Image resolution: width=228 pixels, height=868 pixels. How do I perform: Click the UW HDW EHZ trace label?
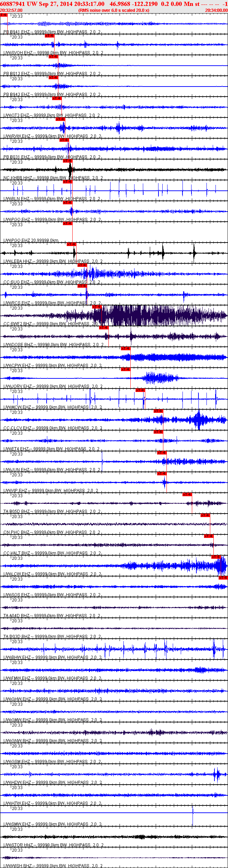(x=53, y=783)
